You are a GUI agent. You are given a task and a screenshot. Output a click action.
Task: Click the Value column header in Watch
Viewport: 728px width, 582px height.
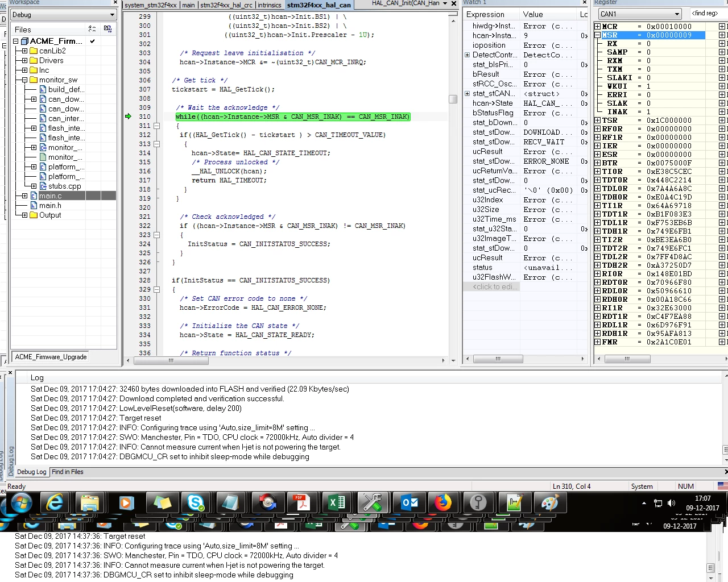click(x=549, y=14)
